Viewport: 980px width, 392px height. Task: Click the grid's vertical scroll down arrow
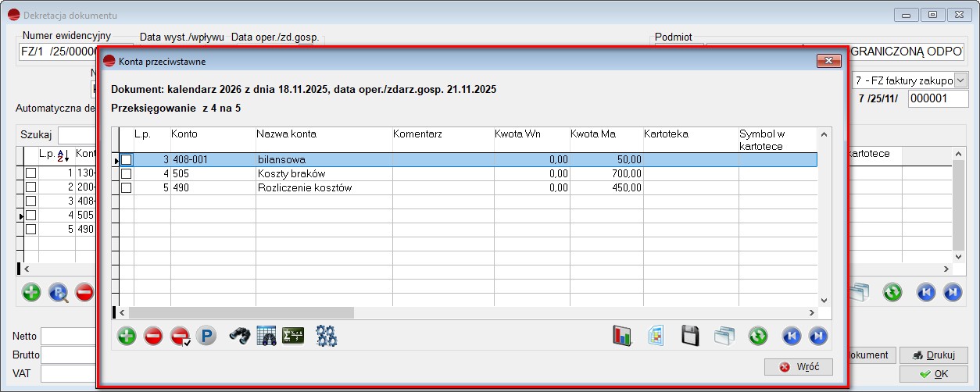[x=823, y=300]
